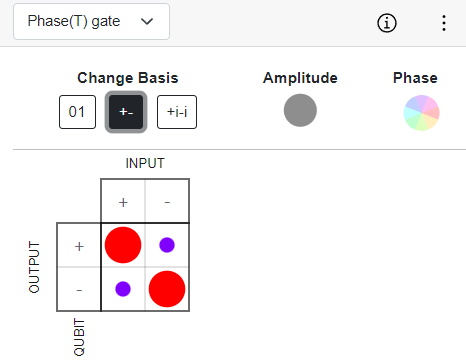Image resolution: width=466 pixels, height=360 pixels.
Task: Click the Phase(T) gate label text
Action: pyautogui.click(x=74, y=21)
